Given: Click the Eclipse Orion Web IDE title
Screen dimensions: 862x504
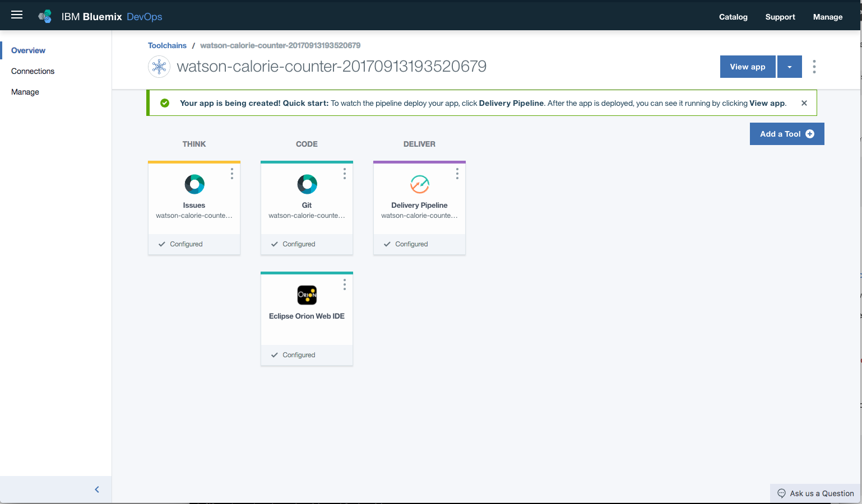Looking at the screenshot, I should coord(307,316).
